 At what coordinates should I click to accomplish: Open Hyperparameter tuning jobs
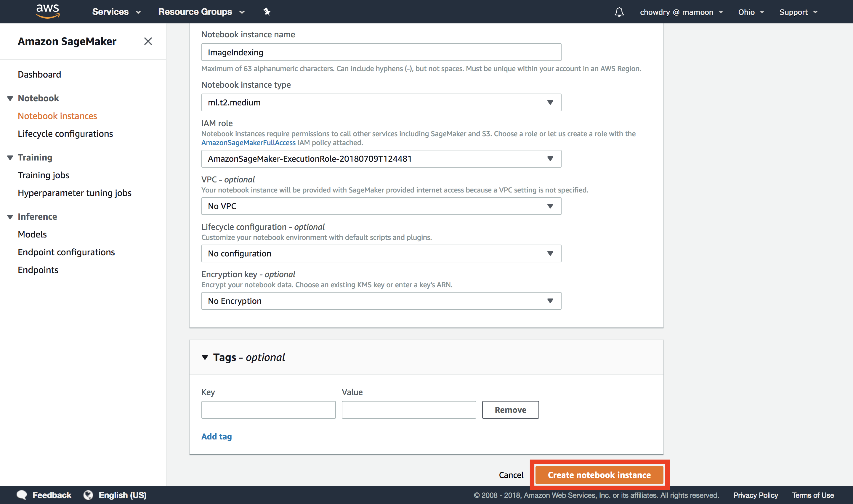point(74,193)
